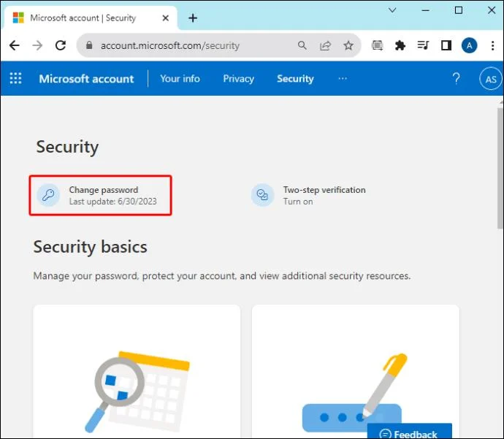Expand the more navigation options ellipsis
The image size is (504, 439).
(x=343, y=78)
